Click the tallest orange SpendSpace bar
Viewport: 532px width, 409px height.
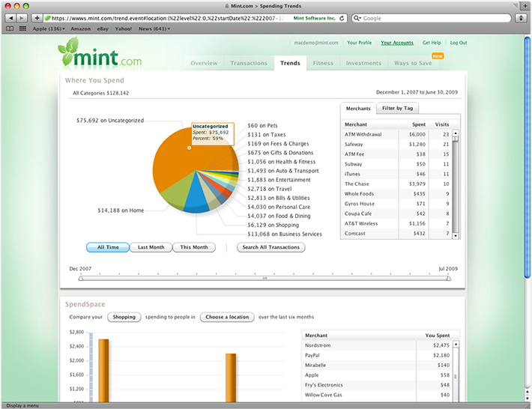[x=103, y=370]
